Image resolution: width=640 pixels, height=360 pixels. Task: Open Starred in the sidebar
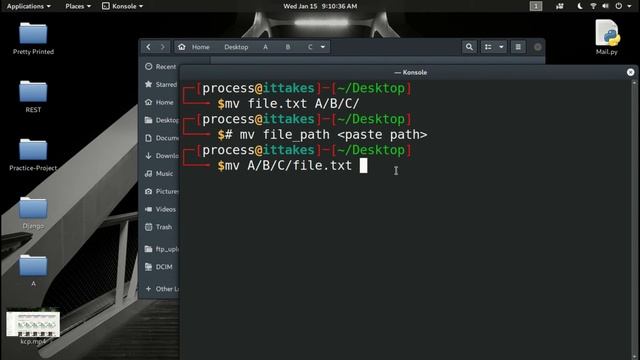click(161, 84)
